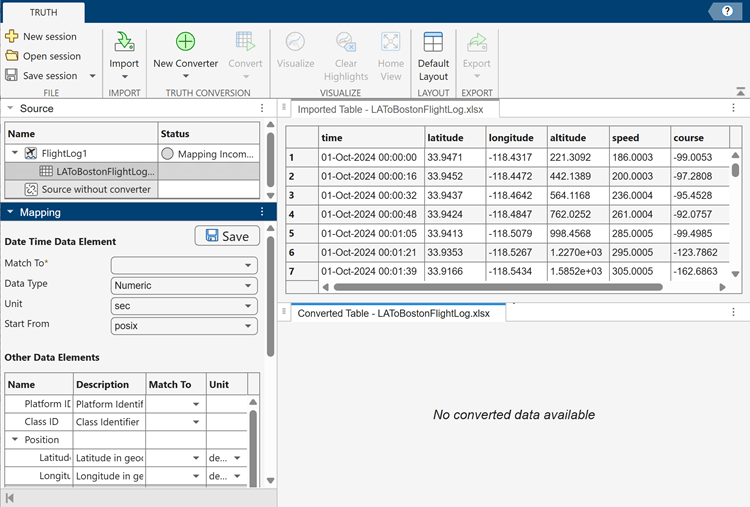Select FlightLog1 airplane icon row
Viewport: 750px width, 507px height.
pos(30,153)
